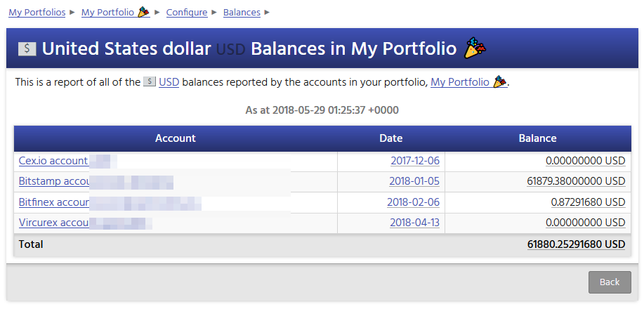The height and width of the screenshot is (309, 644).
Task: Click the small dollar icon beside the USD link
Action: click(x=150, y=82)
